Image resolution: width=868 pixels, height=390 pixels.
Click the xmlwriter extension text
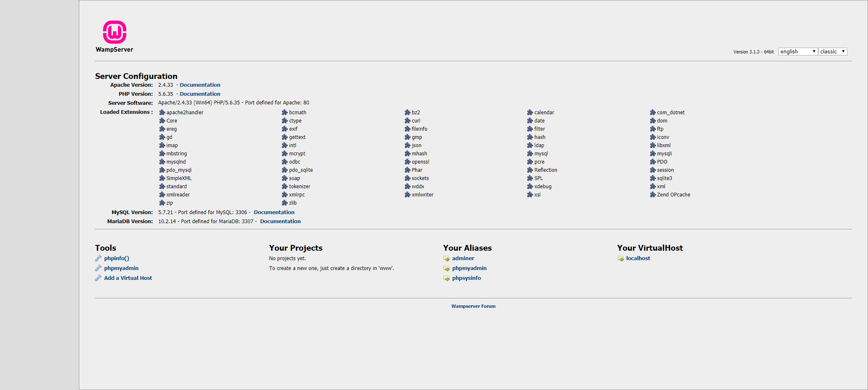coord(422,195)
